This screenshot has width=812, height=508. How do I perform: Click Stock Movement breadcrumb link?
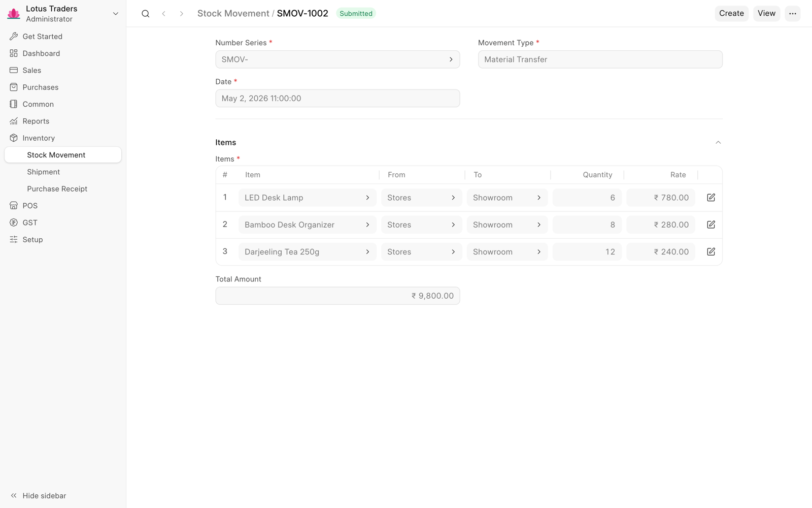(x=233, y=14)
